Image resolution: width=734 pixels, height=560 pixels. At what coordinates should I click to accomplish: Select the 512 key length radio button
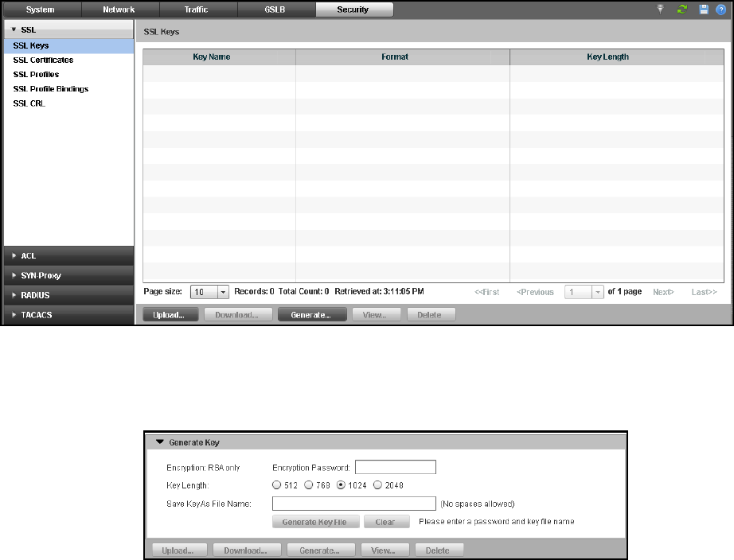tap(277, 485)
